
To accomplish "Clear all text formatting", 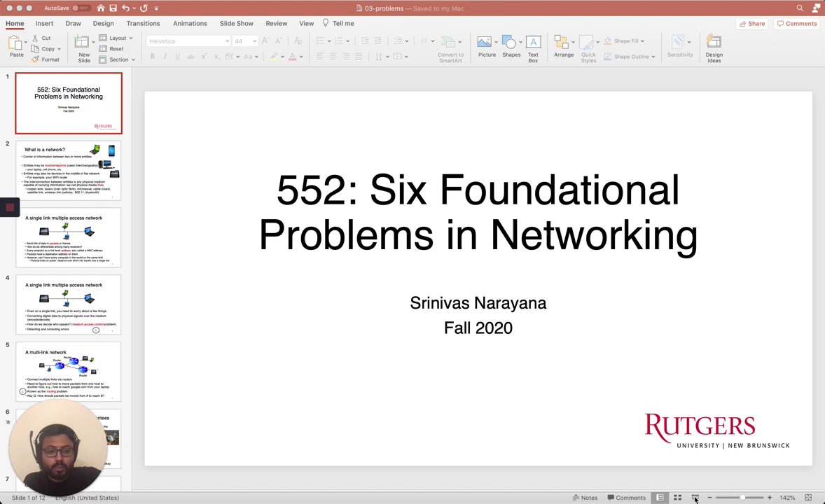I will pyautogui.click(x=298, y=41).
